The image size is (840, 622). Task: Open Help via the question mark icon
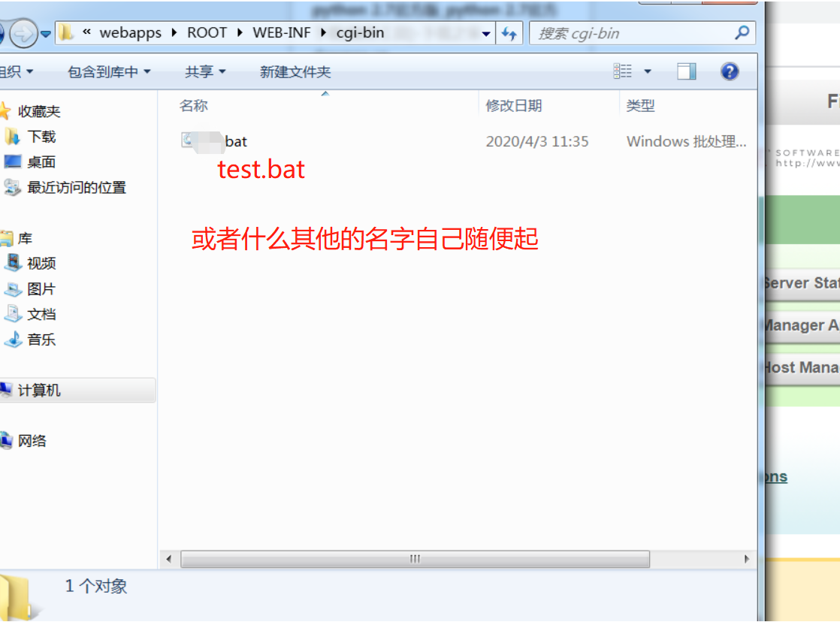click(x=730, y=71)
